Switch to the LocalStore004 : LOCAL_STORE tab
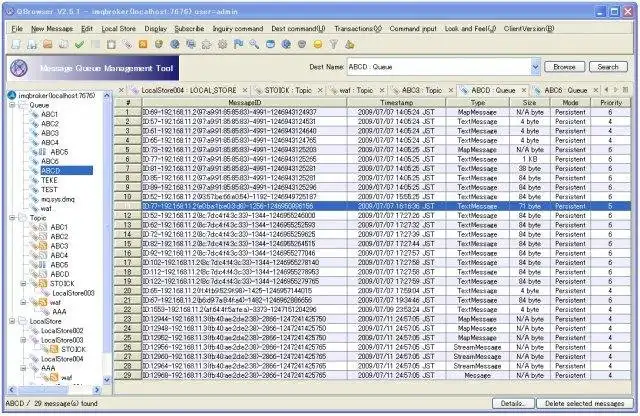 189,90
